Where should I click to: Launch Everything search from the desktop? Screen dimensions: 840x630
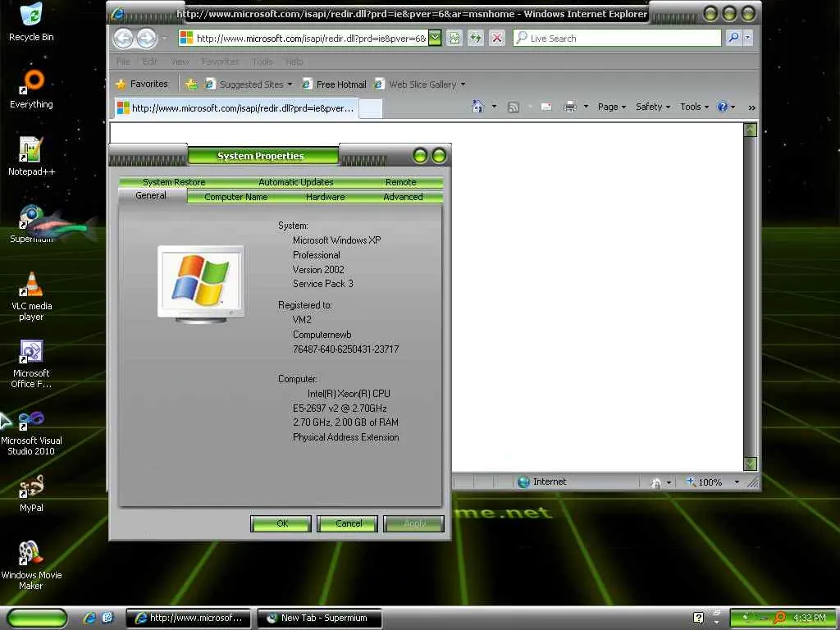click(31, 89)
